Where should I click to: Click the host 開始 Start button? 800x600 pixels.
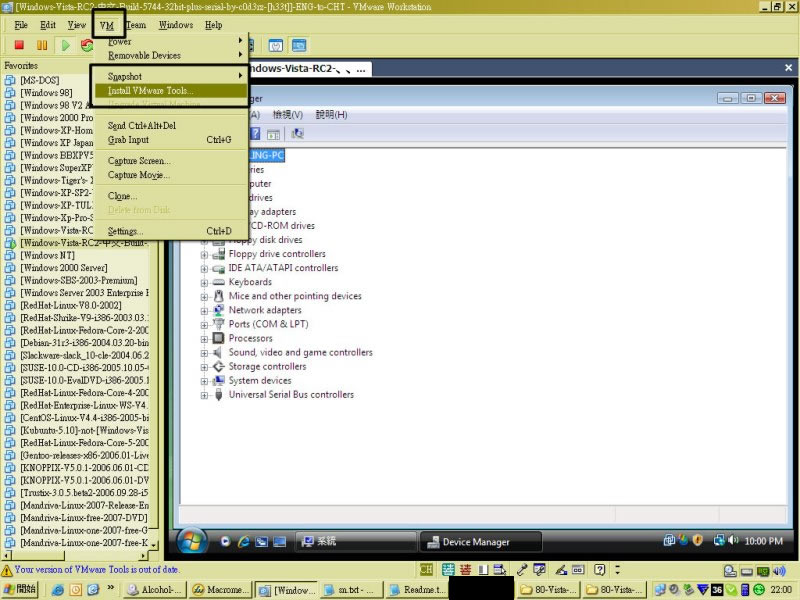click(x=19, y=589)
